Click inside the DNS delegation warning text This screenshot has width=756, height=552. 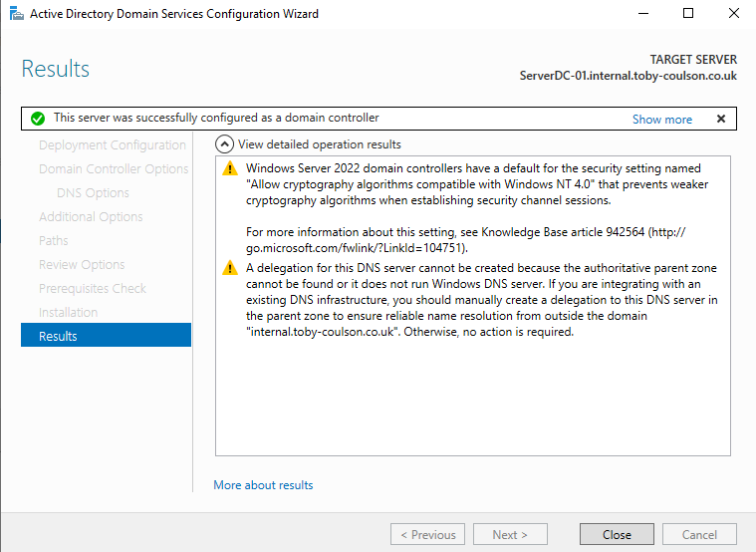pyautogui.click(x=478, y=300)
